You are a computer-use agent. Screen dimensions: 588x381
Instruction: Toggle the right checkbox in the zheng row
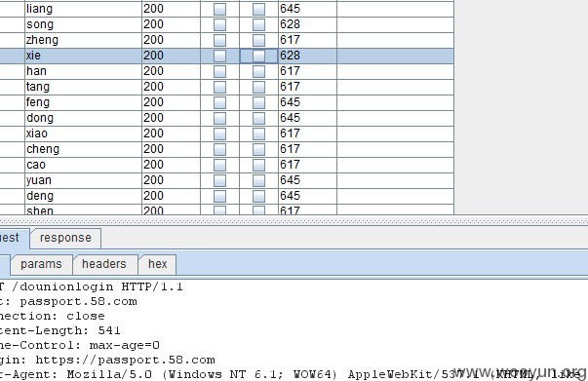point(258,40)
